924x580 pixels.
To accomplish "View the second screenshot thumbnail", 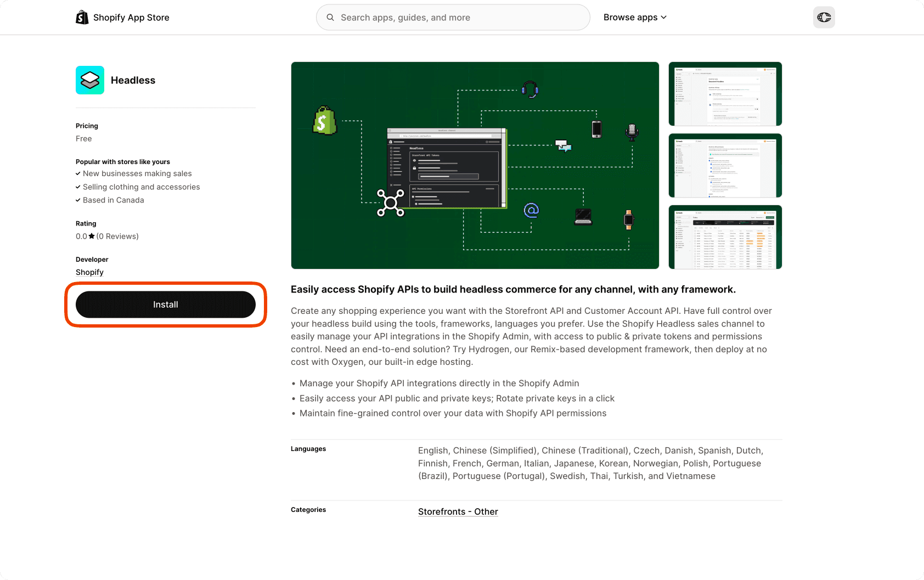I will (x=725, y=166).
